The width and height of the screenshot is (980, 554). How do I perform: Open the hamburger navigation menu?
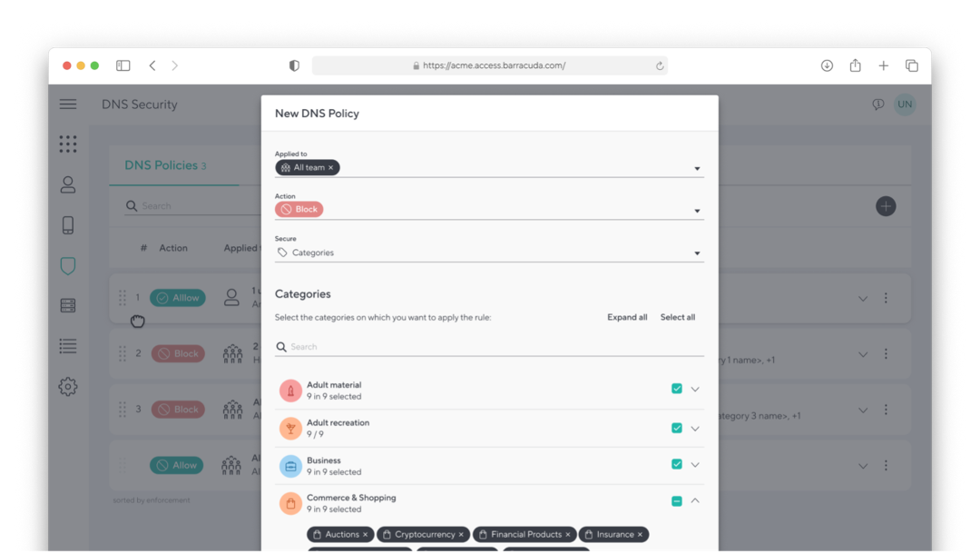point(68,104)
